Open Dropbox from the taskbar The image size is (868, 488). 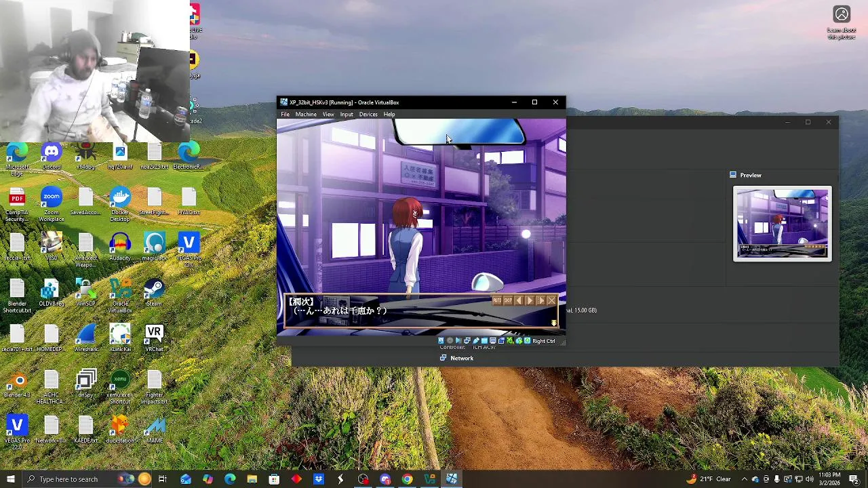click(x=319, y=479)
